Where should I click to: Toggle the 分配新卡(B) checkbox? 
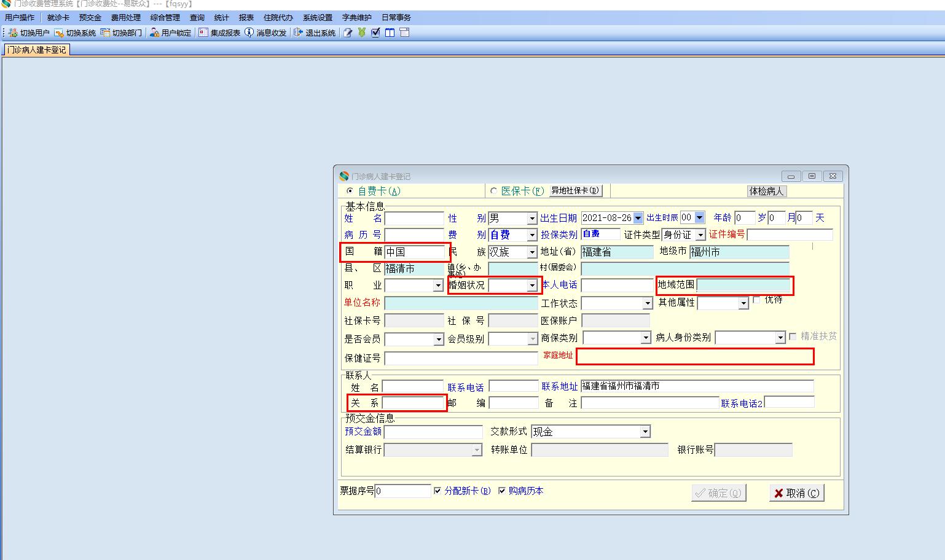pos(437,491)
